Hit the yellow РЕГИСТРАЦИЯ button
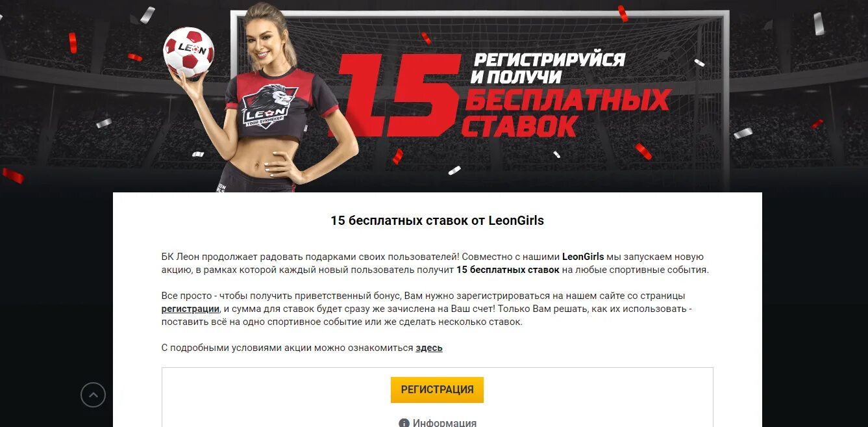868x427 pixels. (437, 390)
